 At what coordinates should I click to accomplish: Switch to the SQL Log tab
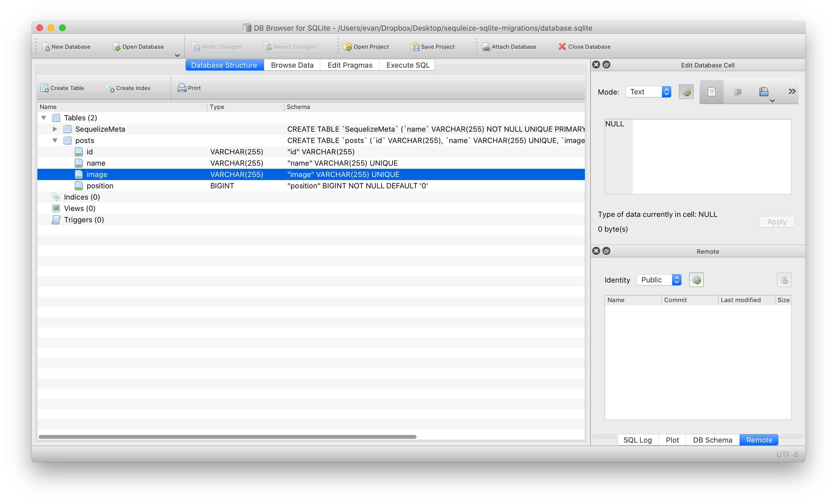[x=637, y=440]
